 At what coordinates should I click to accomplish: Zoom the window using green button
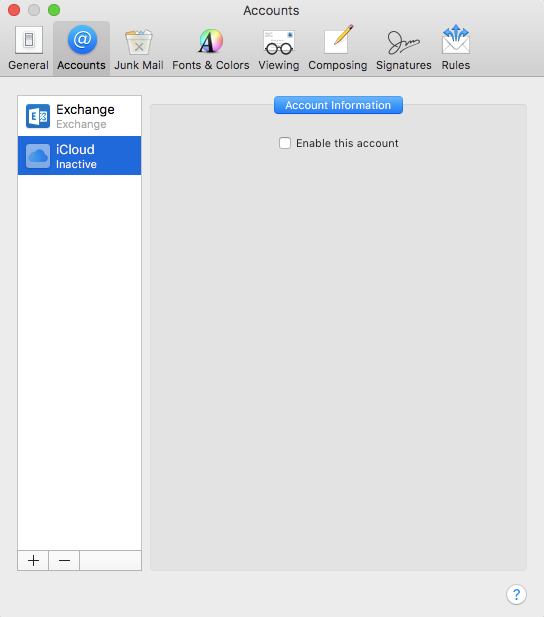coord(54,10)
